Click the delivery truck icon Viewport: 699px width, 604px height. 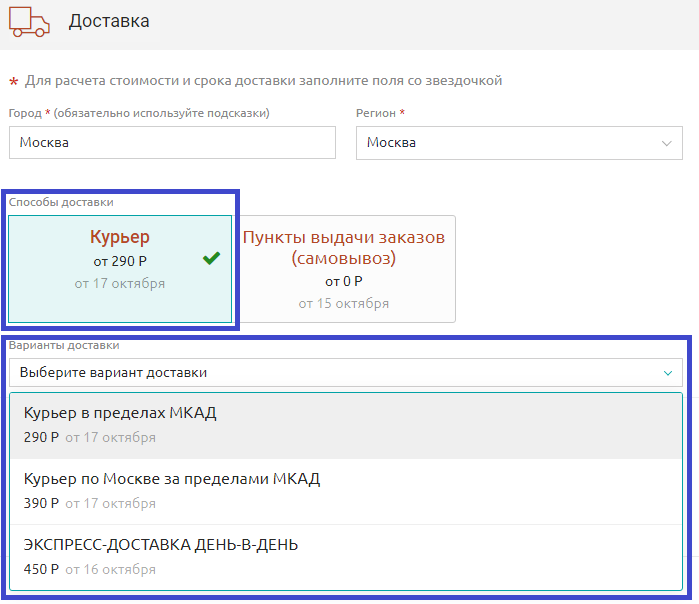29,21
